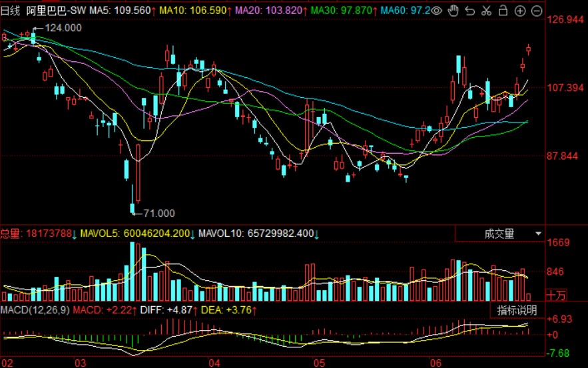Select the hand pan tool
The width and height of the screenshot is (588, 368).
point(454,11)
